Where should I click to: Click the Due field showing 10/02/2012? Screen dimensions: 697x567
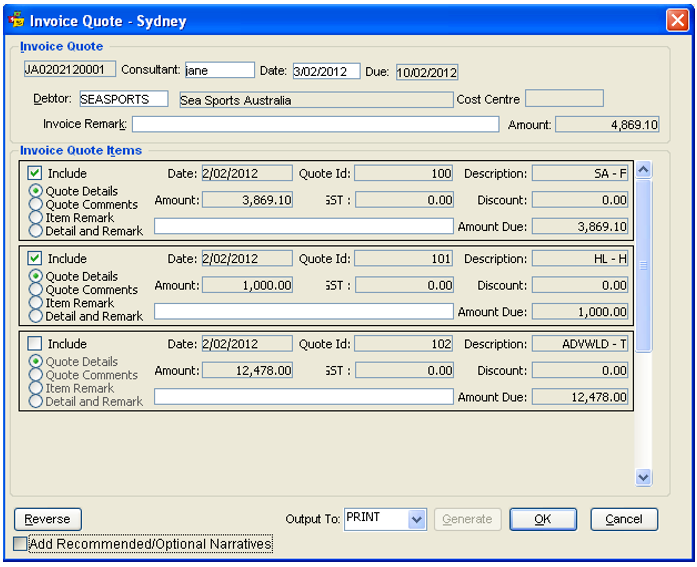[x=427, y=72]
